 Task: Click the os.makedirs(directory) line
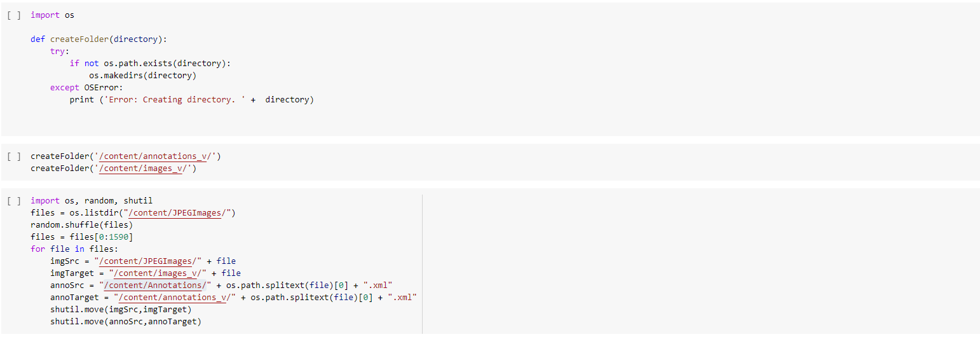point(142,76)
